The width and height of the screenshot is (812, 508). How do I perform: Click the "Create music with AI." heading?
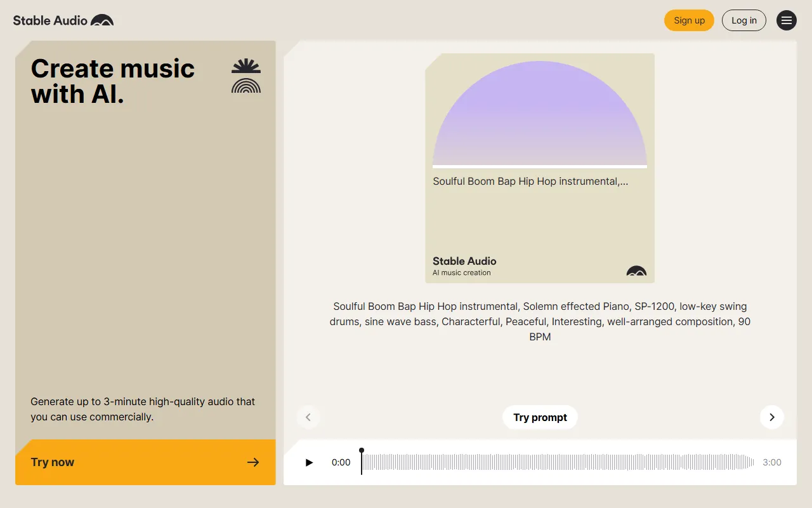pos(113,81)
